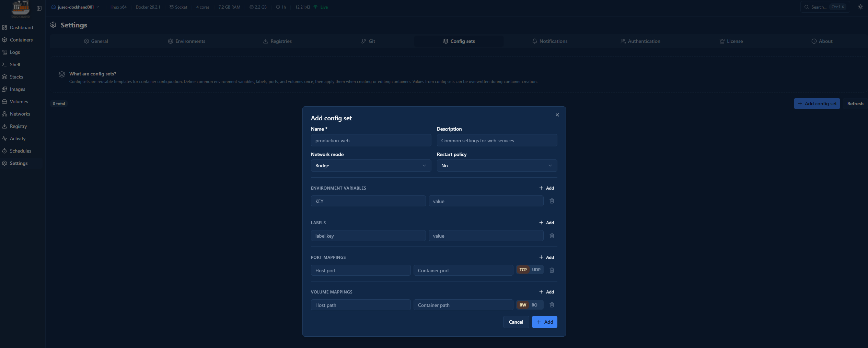
Task: Open Stacks page in sidebar
Action: coord(16,77)
